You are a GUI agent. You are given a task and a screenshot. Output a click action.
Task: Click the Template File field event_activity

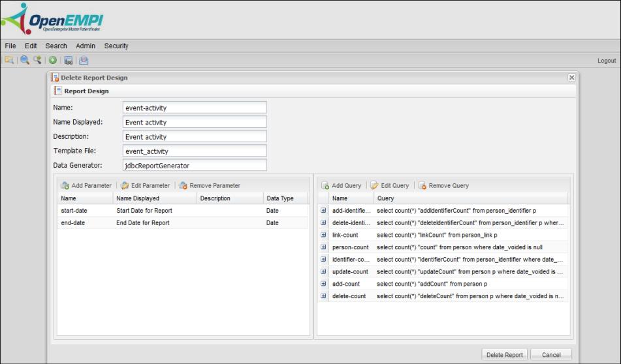coord(195,151)
